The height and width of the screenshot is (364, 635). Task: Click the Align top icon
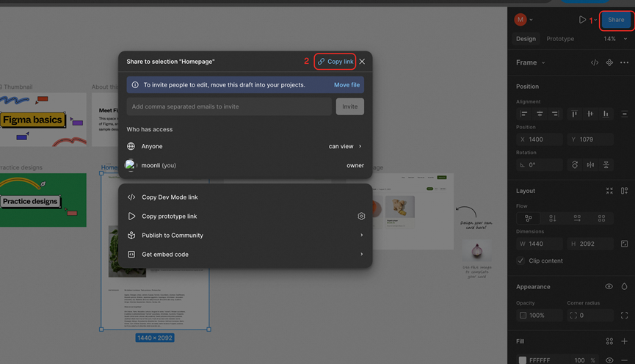574,114
